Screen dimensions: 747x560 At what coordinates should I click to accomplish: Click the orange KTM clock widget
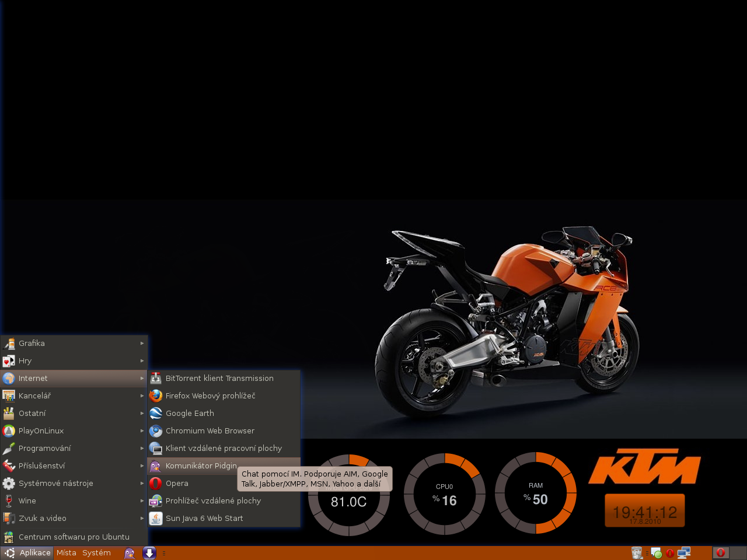[644, 511]
